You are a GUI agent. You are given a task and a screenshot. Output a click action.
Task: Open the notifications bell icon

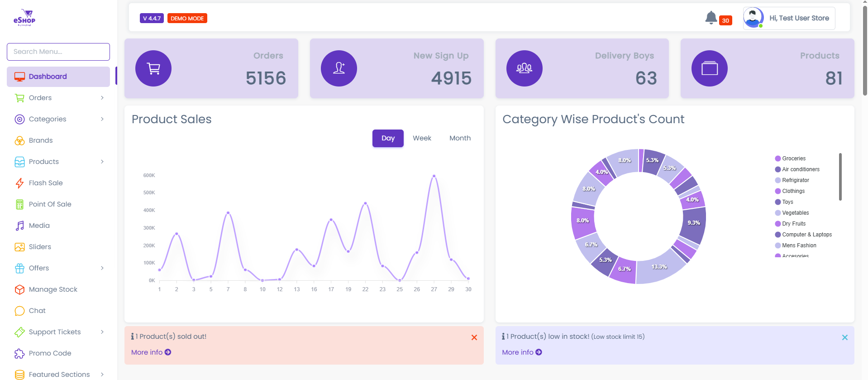711,18
